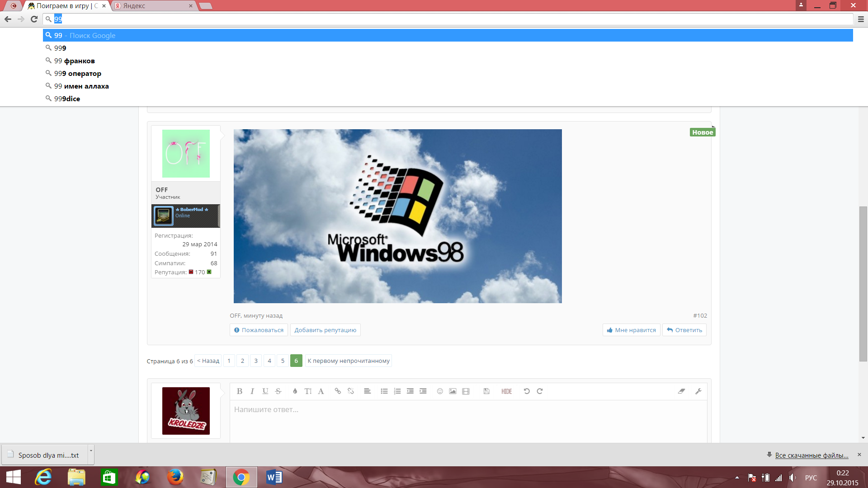Insert HIDE tag in reply
This screenshot has width=868, height=488.
pyautogui.click(x=507, y=391)
